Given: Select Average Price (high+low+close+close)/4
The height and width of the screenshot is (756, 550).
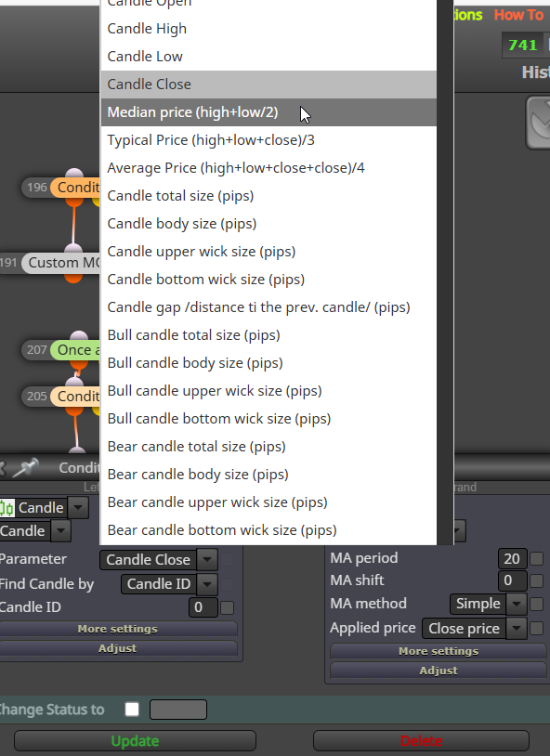Looking at the screenshot, I should [x=268, y=168].
